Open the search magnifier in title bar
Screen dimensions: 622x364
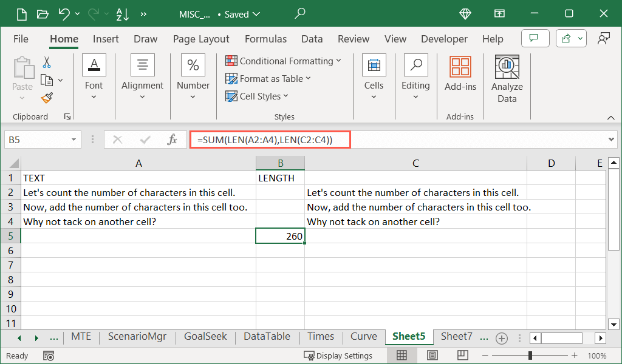(299, 13)
